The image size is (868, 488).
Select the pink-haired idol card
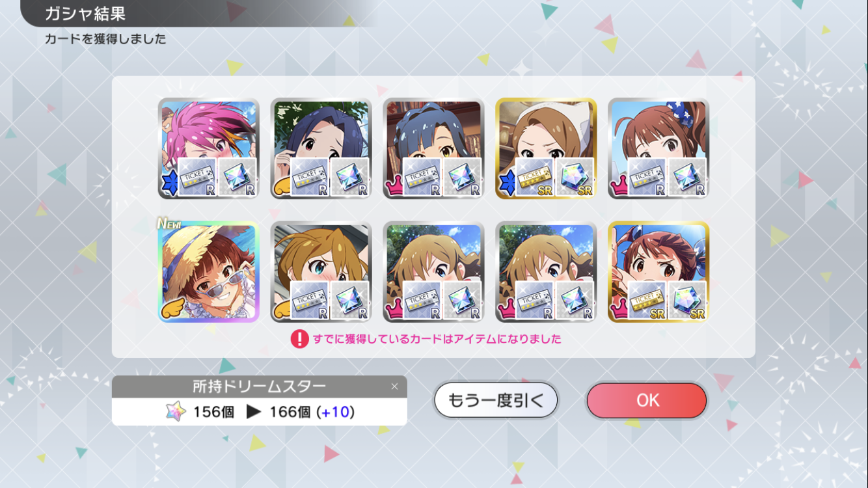click(x=209, y=148)
